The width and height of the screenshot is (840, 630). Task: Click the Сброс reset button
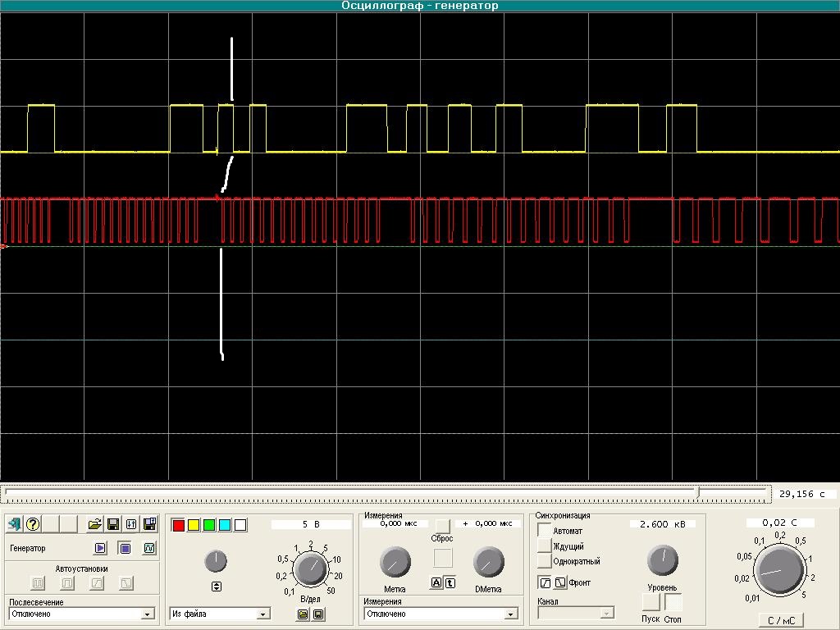tap(442, 526)
